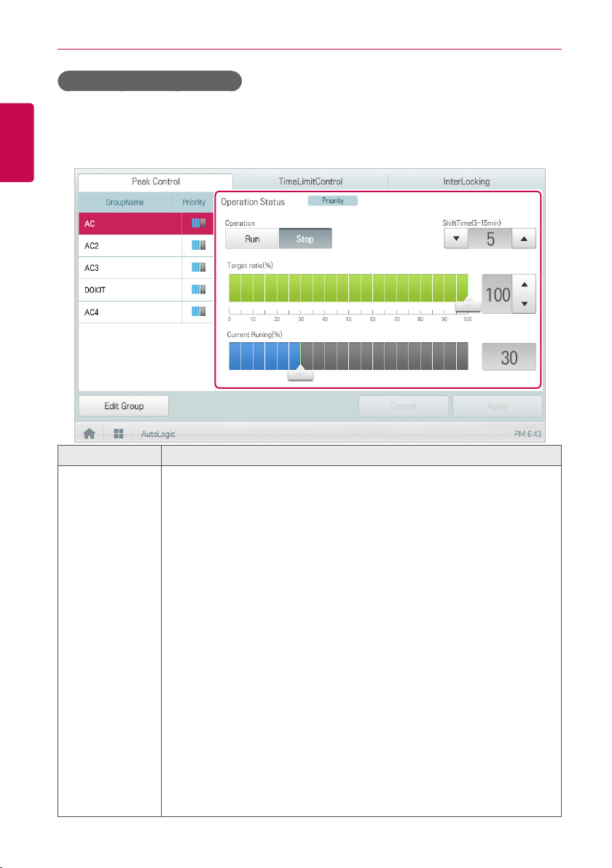
Task: Click the Target ratio value 100
Action: coord(498,294)
